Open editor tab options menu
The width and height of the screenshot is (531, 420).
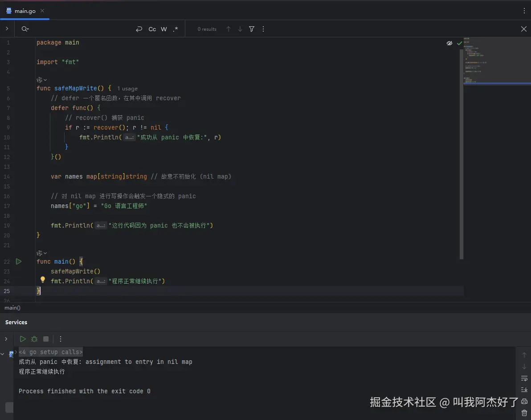point(524,11)
